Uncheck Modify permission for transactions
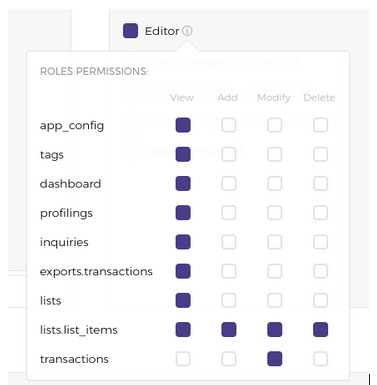Image resolution: width=377 pixels, height=385 pixels. tap(275, 359)
